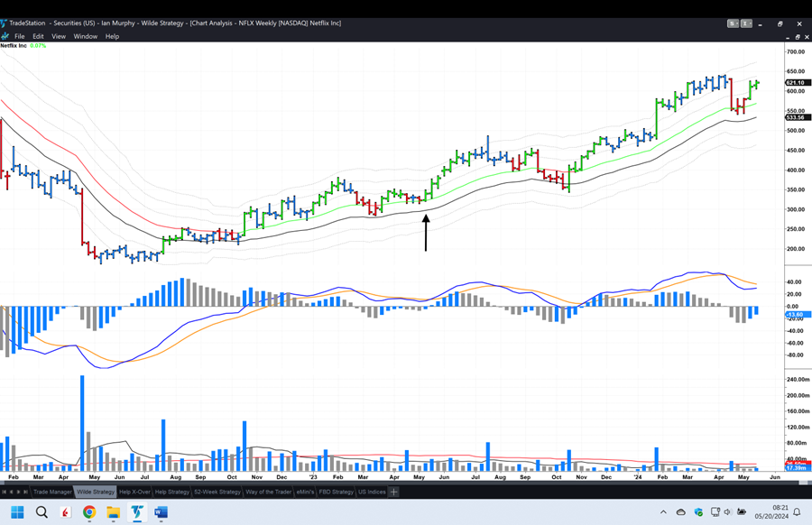The width and height of the screenshot is (812, 525).
Task: Select the Wilde Strategy workspace tab
Action: pyautogui.click(x=96, y=492)
